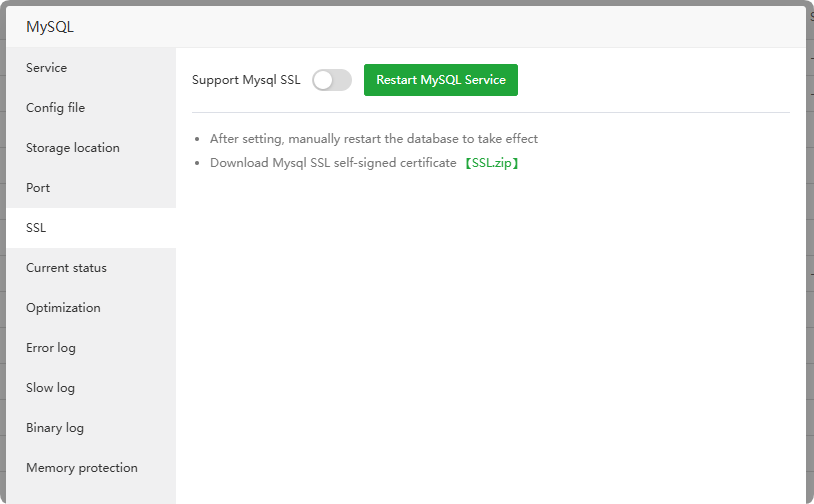The height and width of the screenshot is (504, 814).
Task: Open the Memory protection tab
Action: [x=82, y=468]
